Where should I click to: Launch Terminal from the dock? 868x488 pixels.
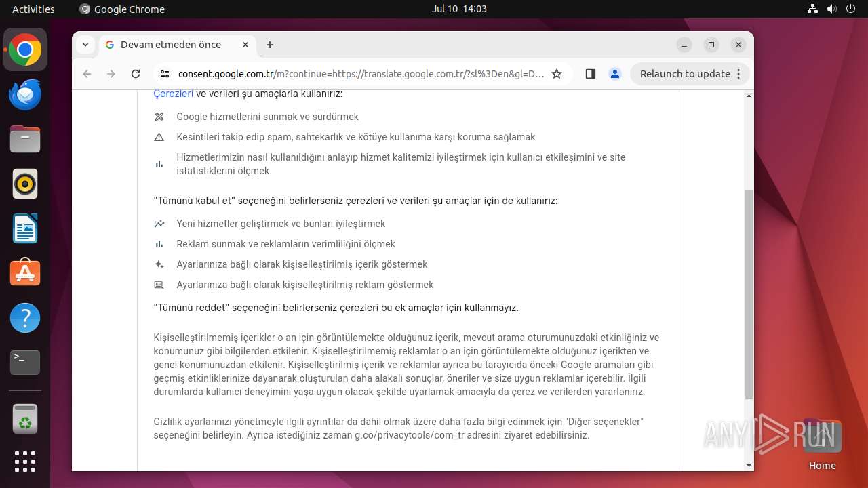point(25,363)
